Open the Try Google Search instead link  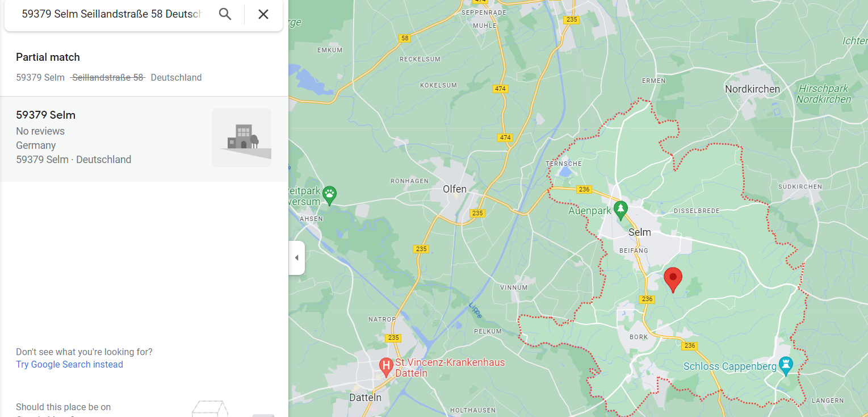coord(69,365)
